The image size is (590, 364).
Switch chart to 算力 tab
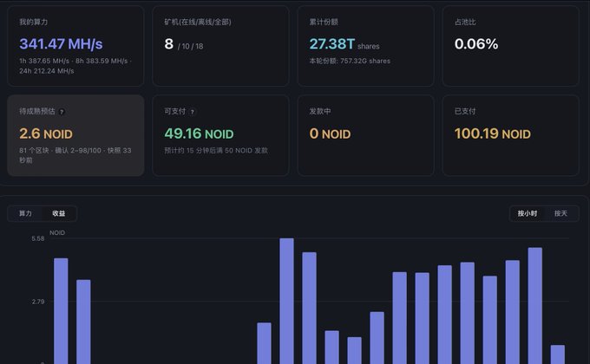click(x=25, y=213)
